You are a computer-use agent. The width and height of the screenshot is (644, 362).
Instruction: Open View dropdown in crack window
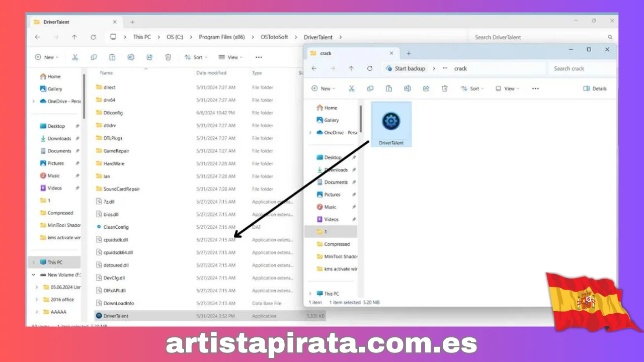pos(508,88)
